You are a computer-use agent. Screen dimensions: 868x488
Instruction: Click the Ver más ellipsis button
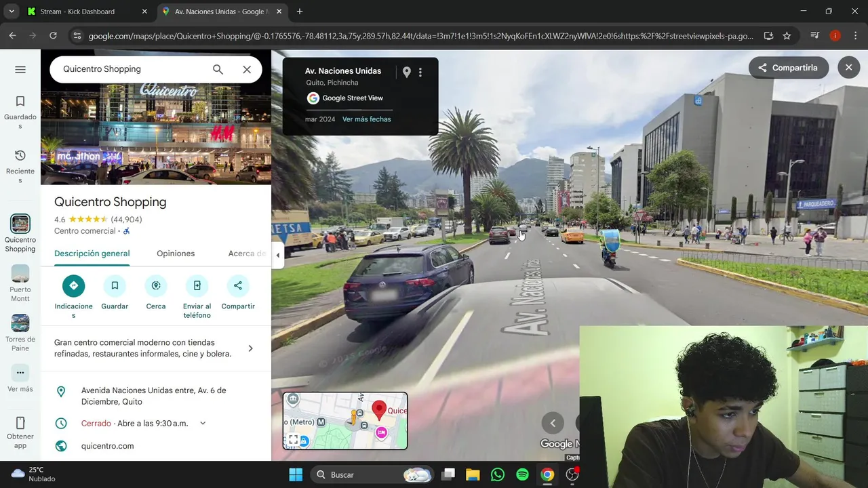[20, 373]
